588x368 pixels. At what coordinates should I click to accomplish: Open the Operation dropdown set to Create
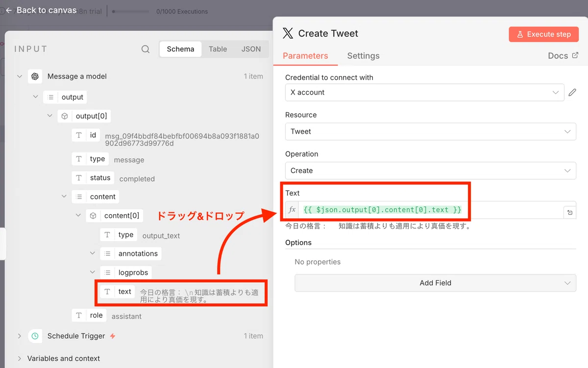431,171
